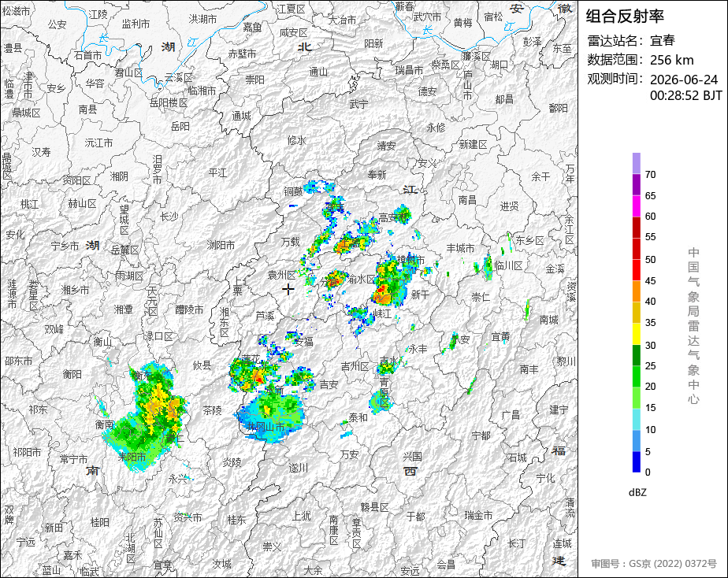Click the legend value 20
The width and height of the screenshot is (728, 578).
click(x=650, y=387)
